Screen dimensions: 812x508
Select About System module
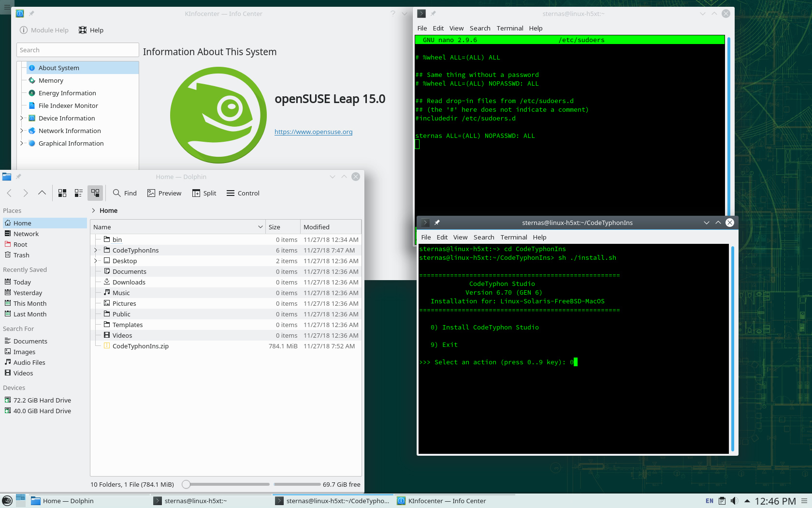[83, 68]
